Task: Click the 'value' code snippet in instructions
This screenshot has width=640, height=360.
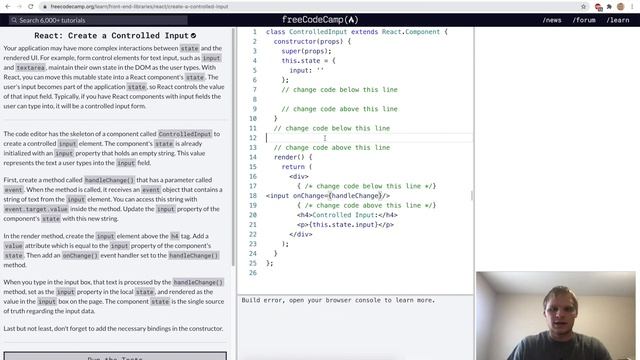Action: tap(13, 246)
